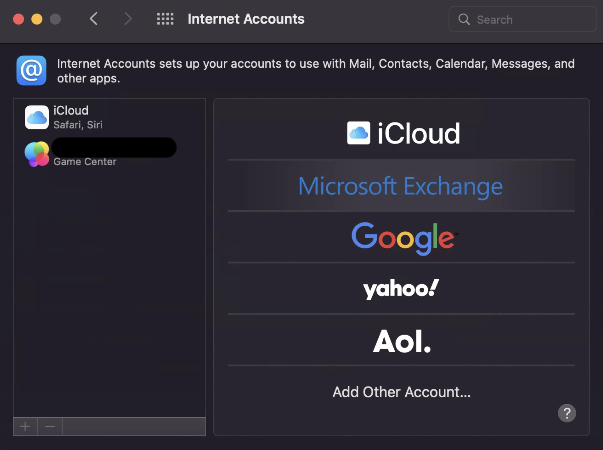The width and height of the screenshot is (603, 450).
Task: Click Add Other Account…
Action: click(401, 392)
